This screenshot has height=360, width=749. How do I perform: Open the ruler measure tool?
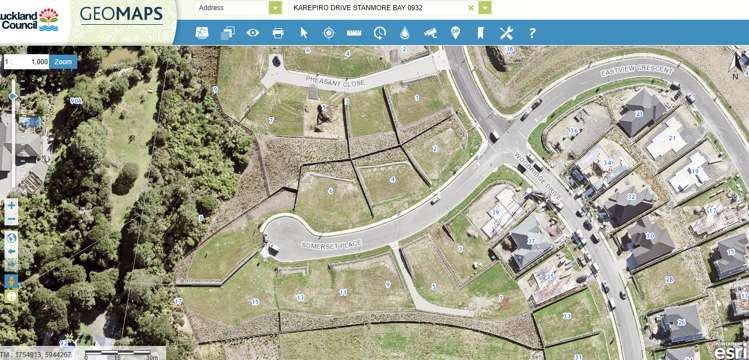354,32
